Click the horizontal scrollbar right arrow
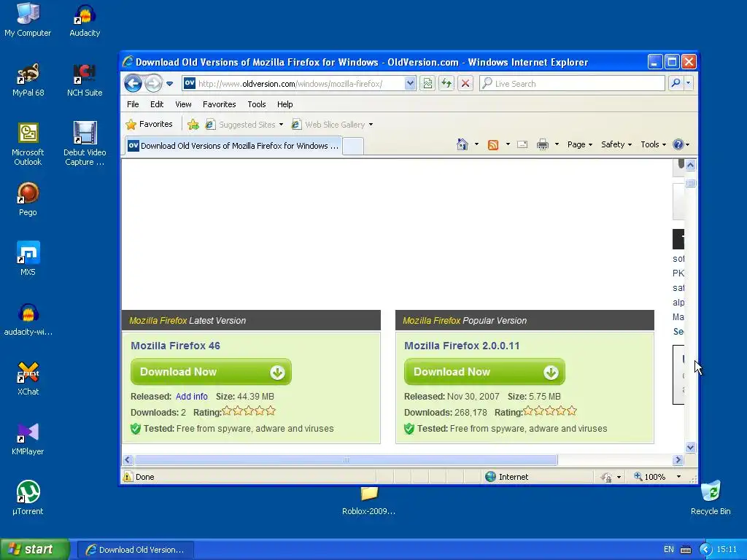This screenshot has height=560, width=747. pyautogui.click(x=678, y=460)
